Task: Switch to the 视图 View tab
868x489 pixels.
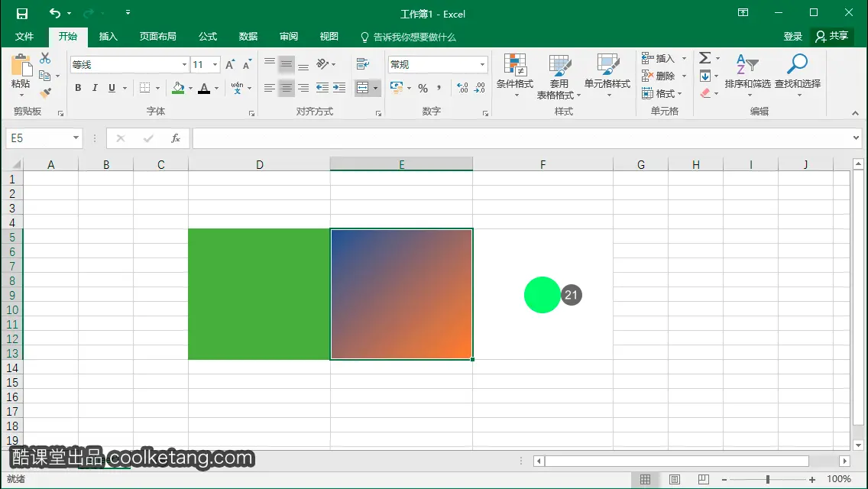Action: pyautogui.click(x=329, y=37)
